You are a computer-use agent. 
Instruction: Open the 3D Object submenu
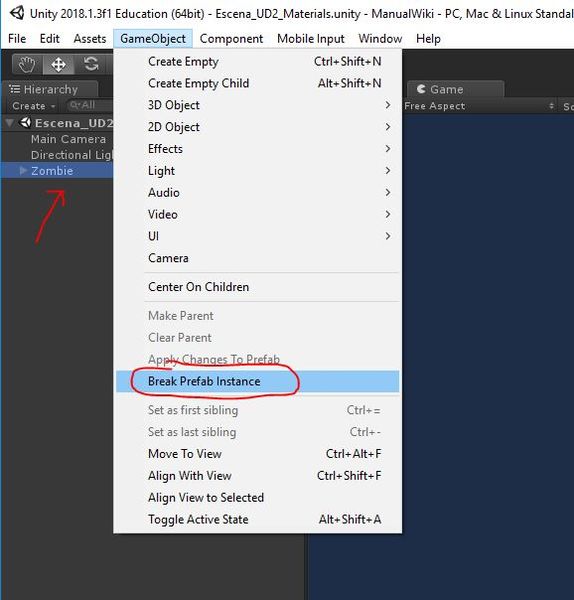click(258, 105)
